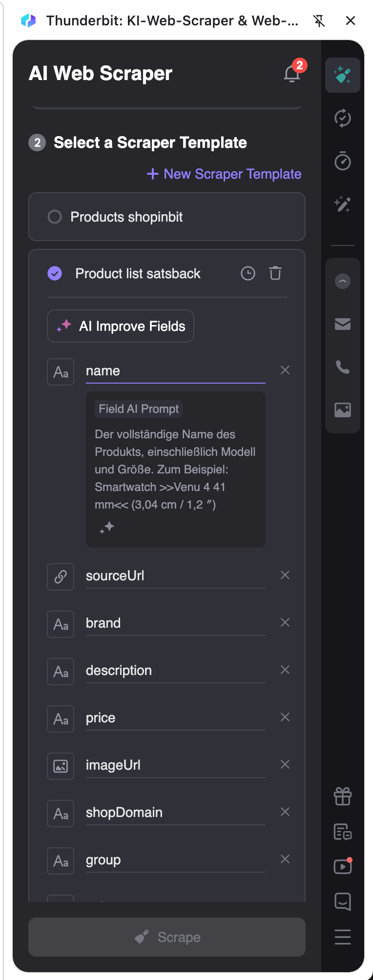Viewport: 373px width, 980px height.
Task: Open schedule clock for Product list satsback
Action: click(248, 273)
